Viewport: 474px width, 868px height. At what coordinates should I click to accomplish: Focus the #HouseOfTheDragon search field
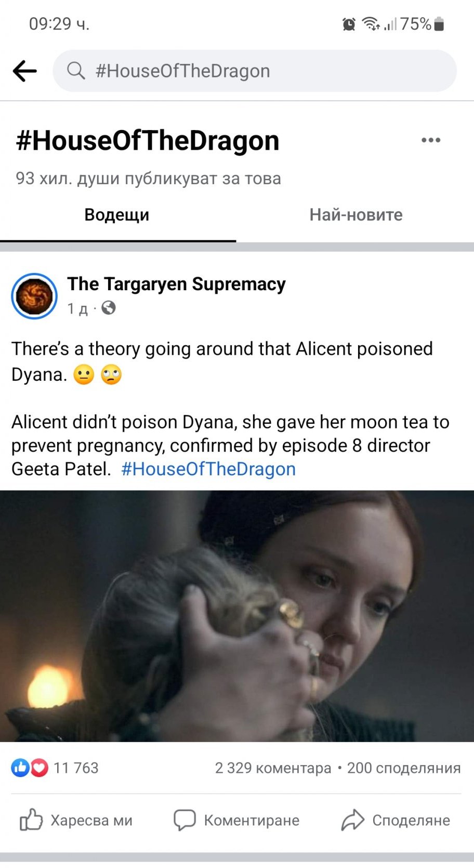point(255,71)
